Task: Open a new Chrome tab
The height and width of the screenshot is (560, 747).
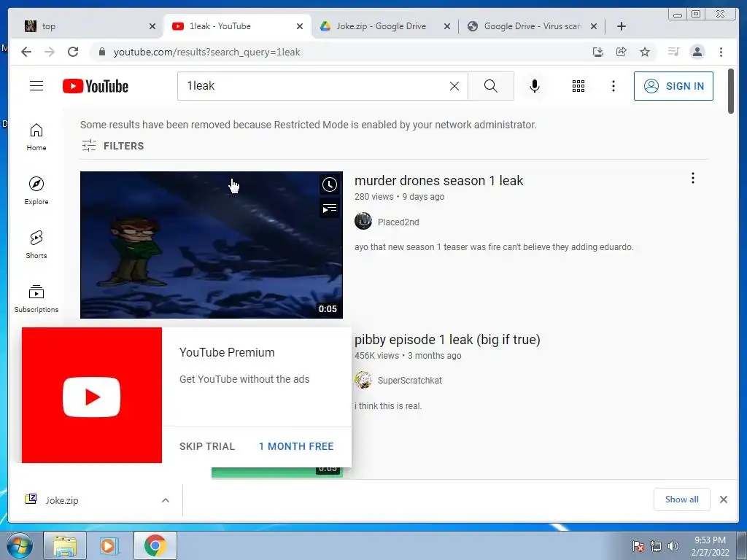Action: point(622,26)
